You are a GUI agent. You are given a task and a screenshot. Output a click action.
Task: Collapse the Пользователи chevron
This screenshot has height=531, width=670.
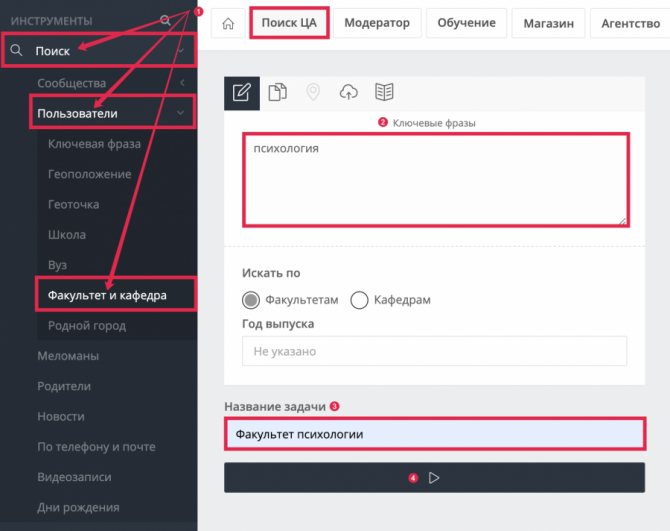click(181, 113)
